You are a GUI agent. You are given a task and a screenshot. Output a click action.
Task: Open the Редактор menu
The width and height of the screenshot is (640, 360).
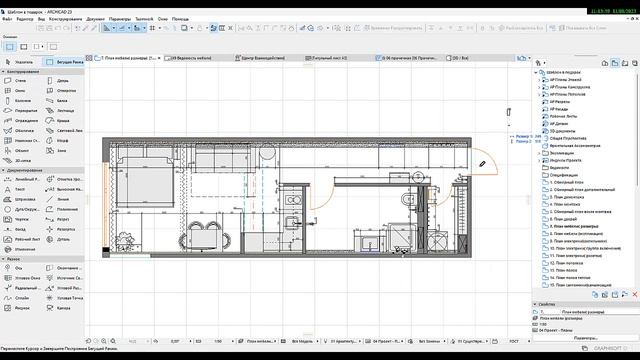[25, 19]
